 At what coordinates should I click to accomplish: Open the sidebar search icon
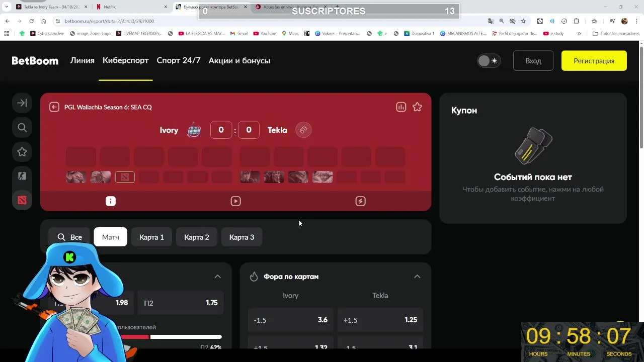(x=22, y=128)
